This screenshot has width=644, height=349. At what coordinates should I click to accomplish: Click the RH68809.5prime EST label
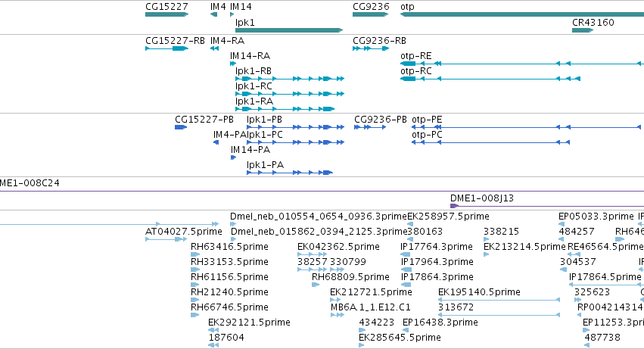[x=350, y=277]
